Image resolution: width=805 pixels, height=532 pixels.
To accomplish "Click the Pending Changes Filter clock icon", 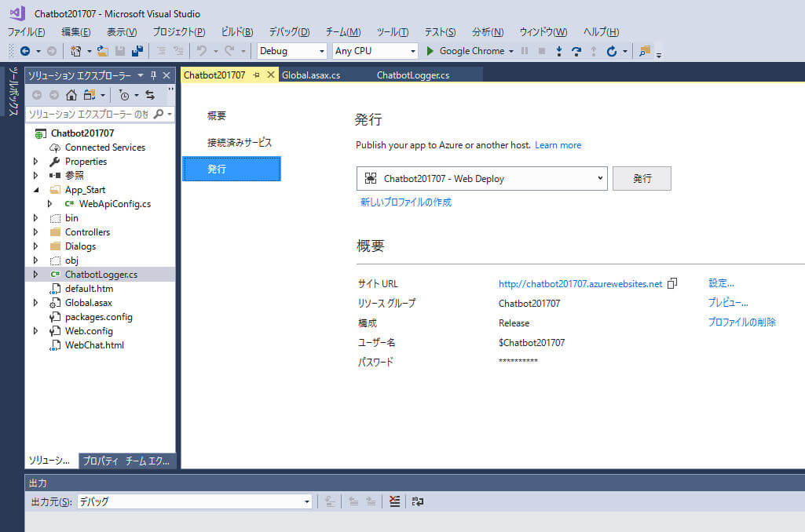I will point(124,95).
